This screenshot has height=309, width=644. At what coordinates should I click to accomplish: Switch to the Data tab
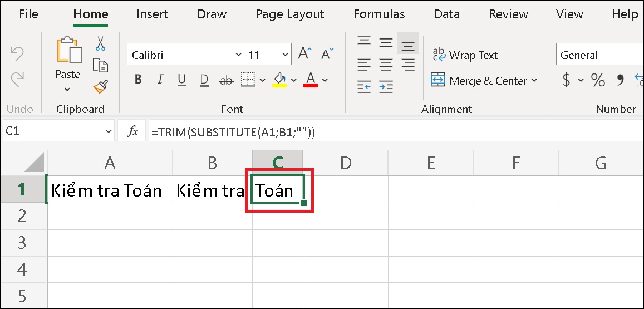(446, 14)
